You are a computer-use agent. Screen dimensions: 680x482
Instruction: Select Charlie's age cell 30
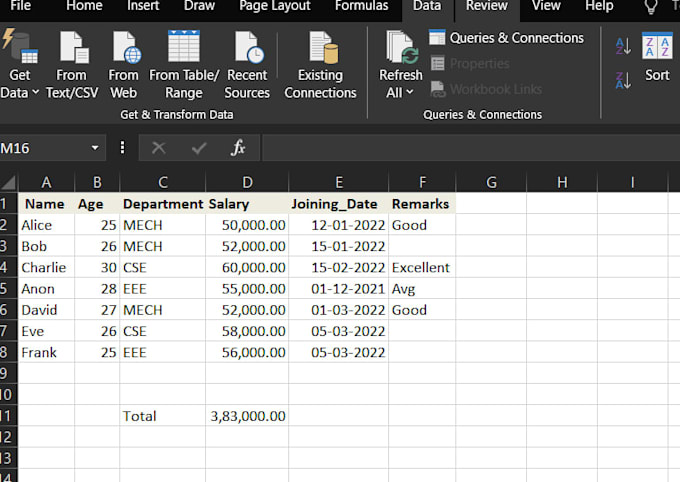coord(97,267)
